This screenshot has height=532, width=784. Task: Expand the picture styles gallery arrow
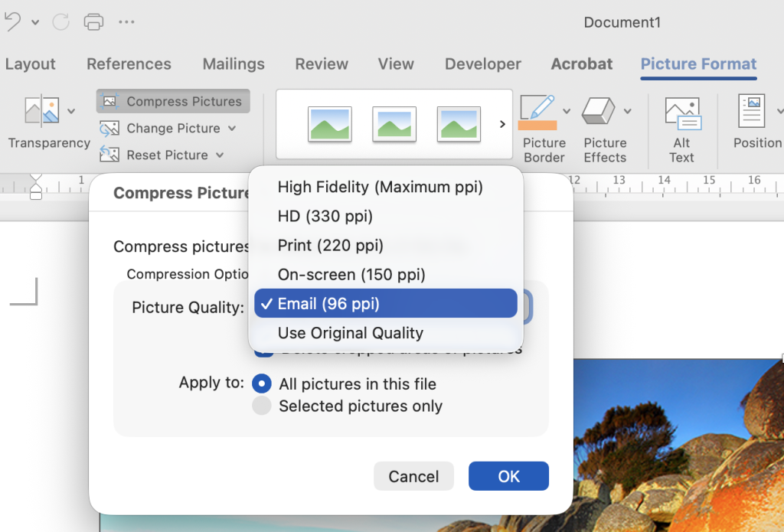tap(502, 124)
